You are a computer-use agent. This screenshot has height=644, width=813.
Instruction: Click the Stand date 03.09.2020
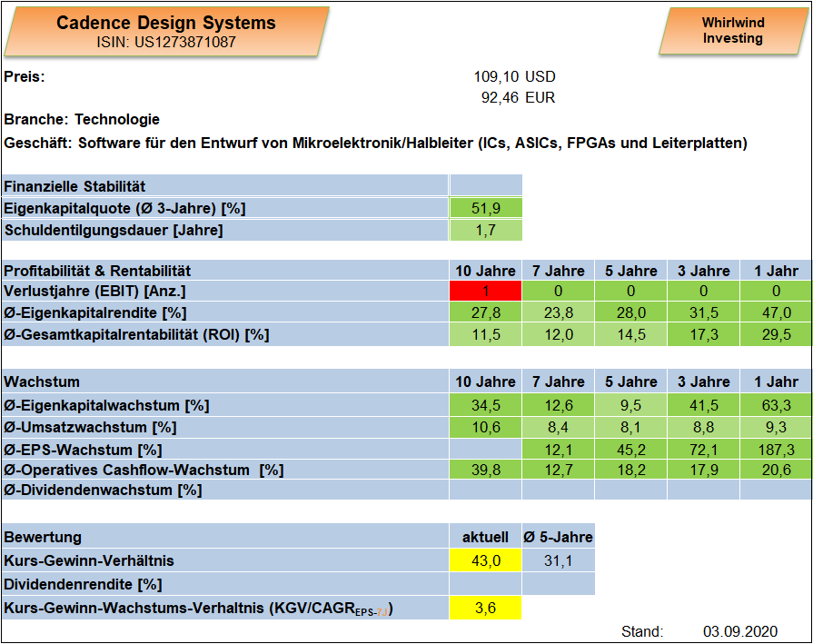pos(740,631)
